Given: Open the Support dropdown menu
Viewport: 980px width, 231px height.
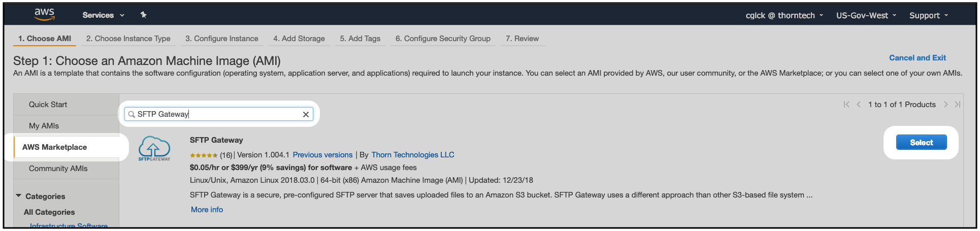Looking at the screenshot, I should coord(928,15).
